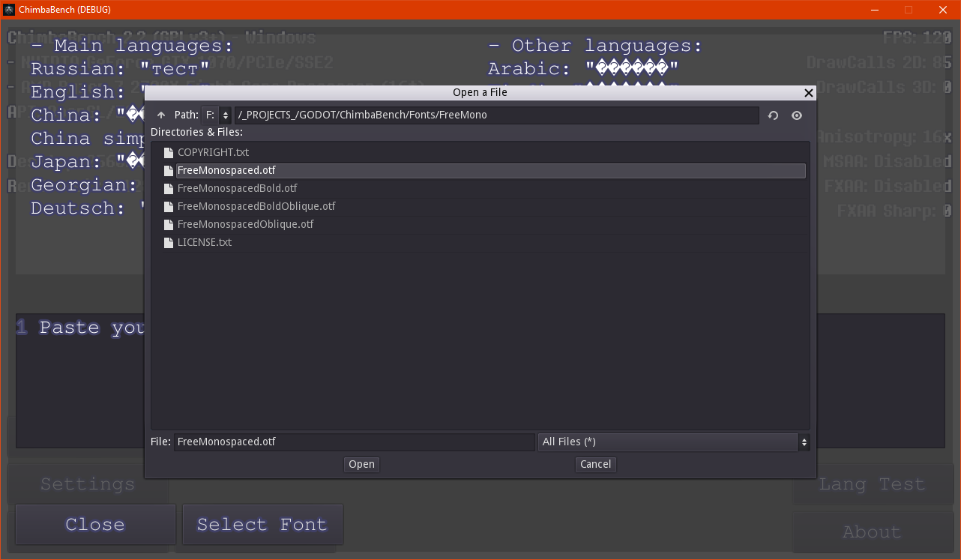Choose FreeMonospacedBoldOblique.otf from the list
This screenshot has height=560, width=961.
[x=256, y=206]
